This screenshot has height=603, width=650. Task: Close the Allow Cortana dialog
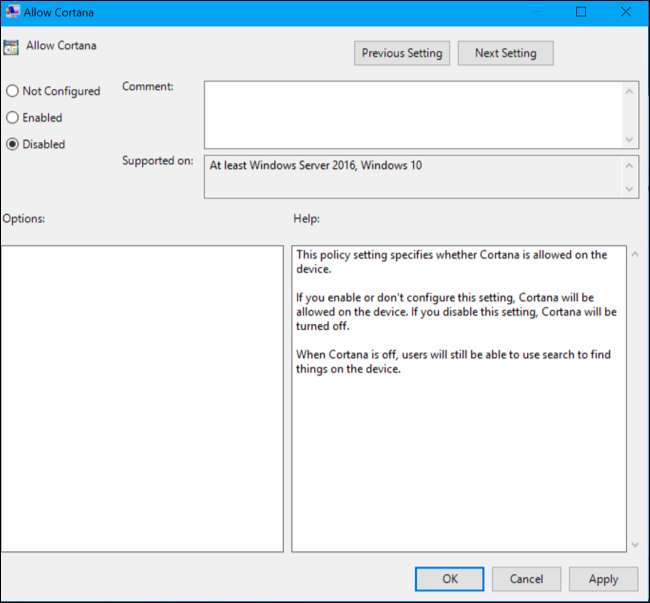(x=626, y=12)
